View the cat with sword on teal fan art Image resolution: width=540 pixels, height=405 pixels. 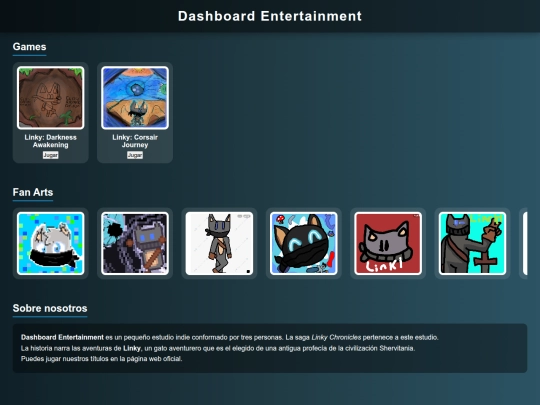coord(472,243)
